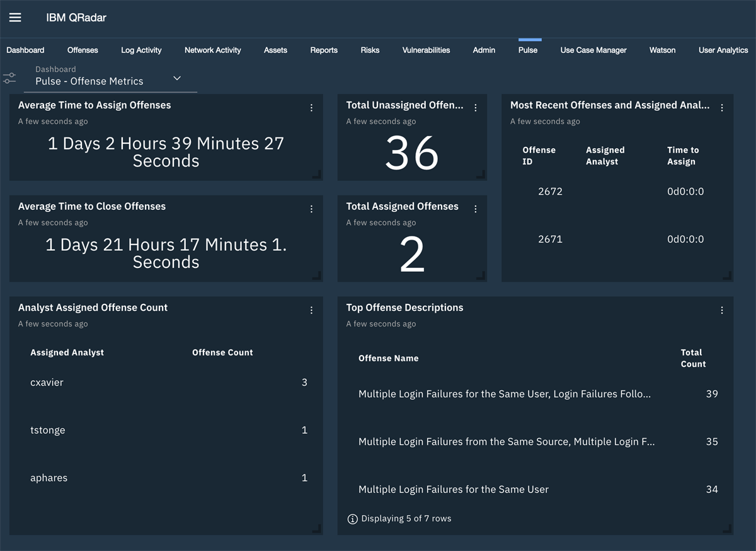Open the Log Activity tab
The width and height of the screenshot is (756, 551).
pyautogui.click(x=141, y=50)
